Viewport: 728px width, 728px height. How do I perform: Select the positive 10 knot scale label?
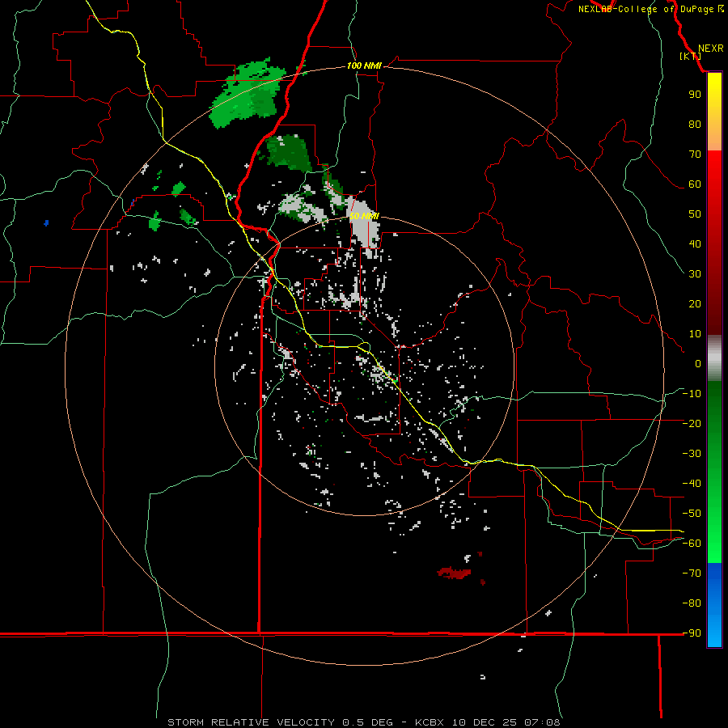point(695,334)
